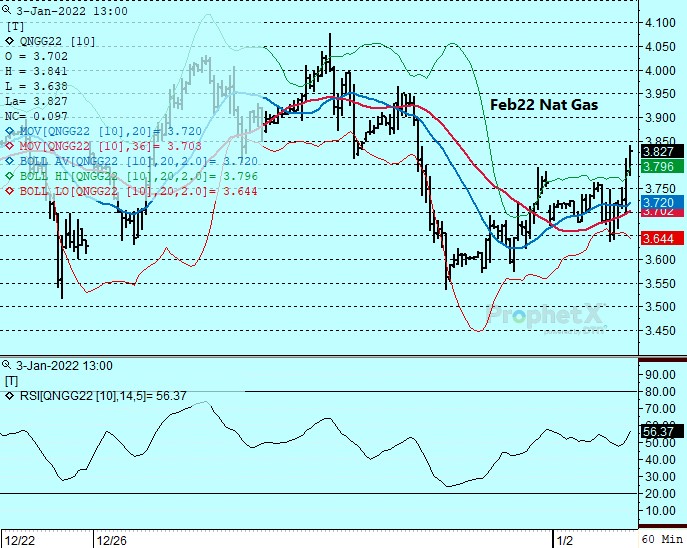Viewport: 687px width, 548px height.
Task: Click the red diamond beside MOV 36
Action: (9, 146)
